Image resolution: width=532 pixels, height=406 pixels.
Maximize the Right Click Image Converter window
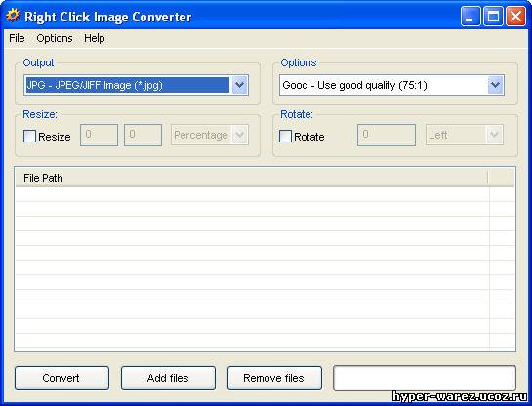pos(493,17)
